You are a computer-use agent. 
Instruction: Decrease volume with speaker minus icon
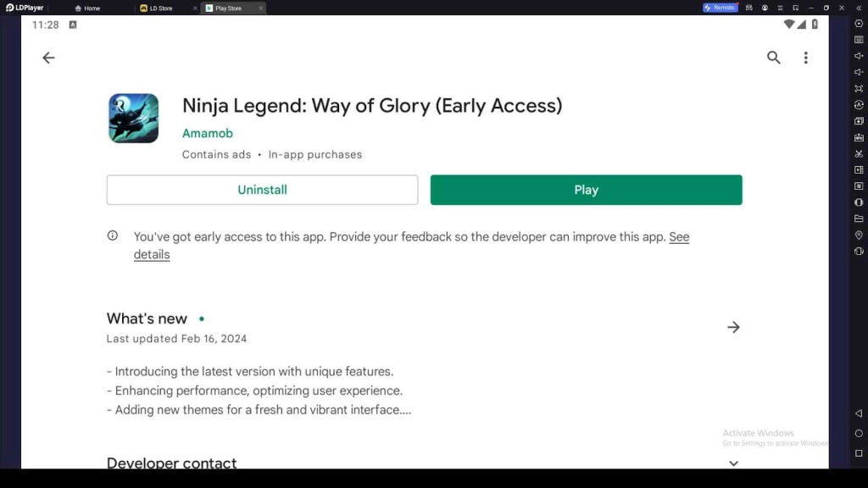[x=859, y=72]
